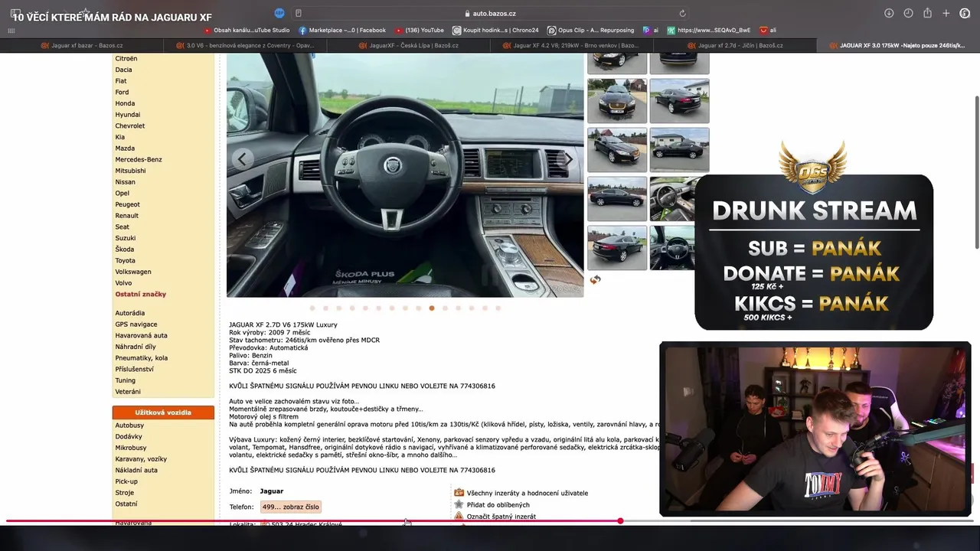Switch to 'Jaguar xf bazar - Bazos.cz' tab

click(x=82, y=46)
